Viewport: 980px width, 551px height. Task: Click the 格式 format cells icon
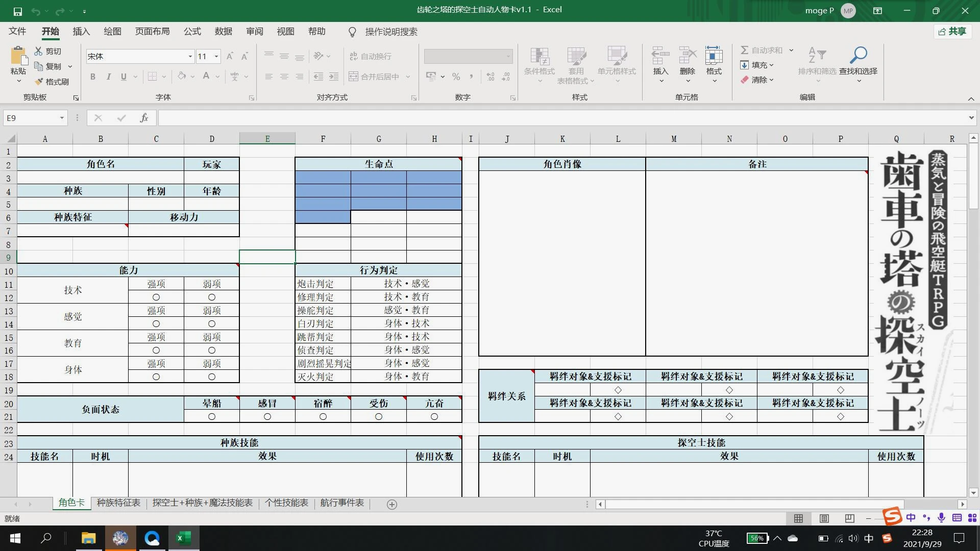(714, 56)
